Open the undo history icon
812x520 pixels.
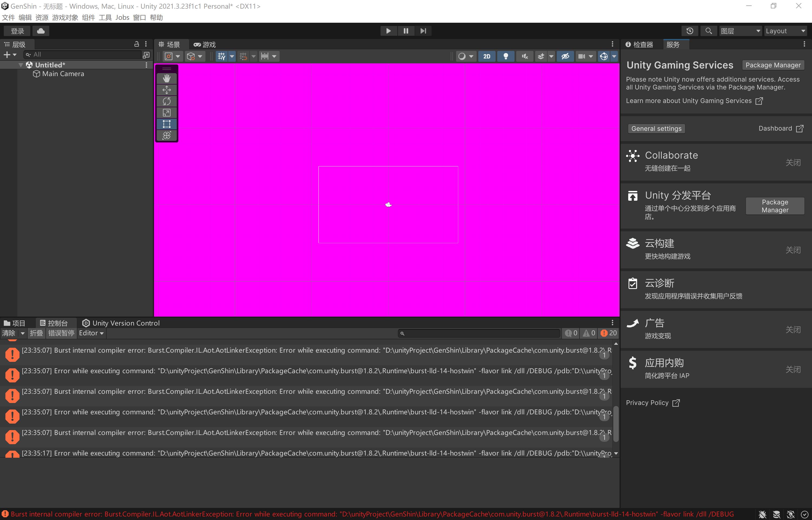click(x=690, y=31)
